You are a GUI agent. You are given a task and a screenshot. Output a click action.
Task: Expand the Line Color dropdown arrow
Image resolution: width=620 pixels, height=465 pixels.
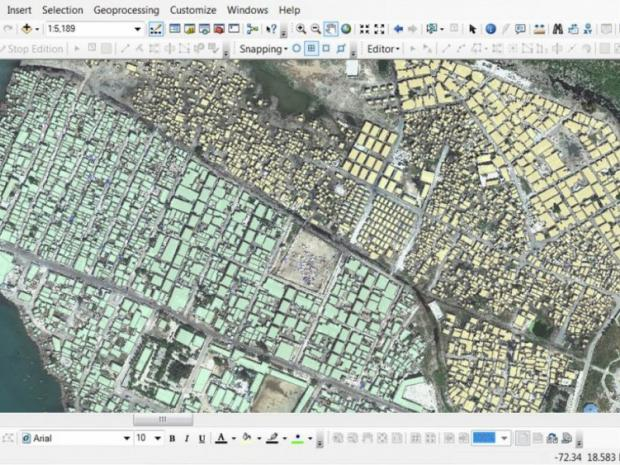pos(284,439)
